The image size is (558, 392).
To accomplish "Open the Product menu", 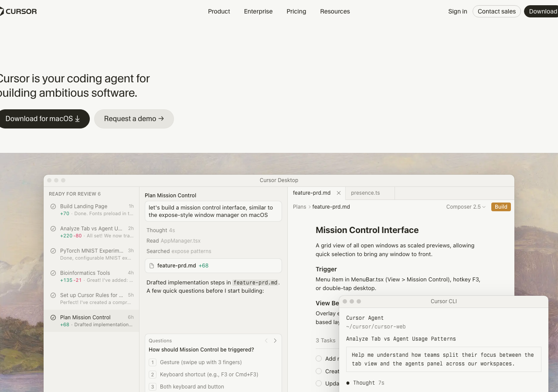I will tap(219, 11).
